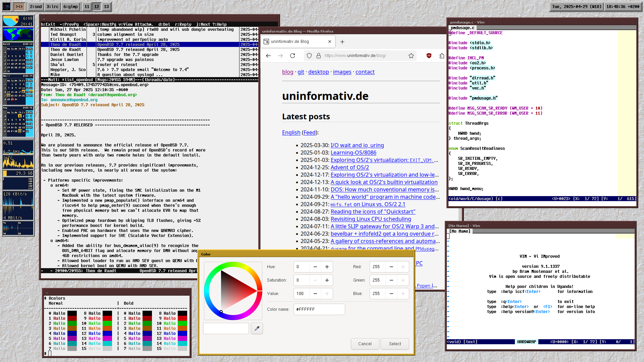Viewport: 644px width, 362px height.
Task: Decrease the Red value
Action: coord(391,267)
